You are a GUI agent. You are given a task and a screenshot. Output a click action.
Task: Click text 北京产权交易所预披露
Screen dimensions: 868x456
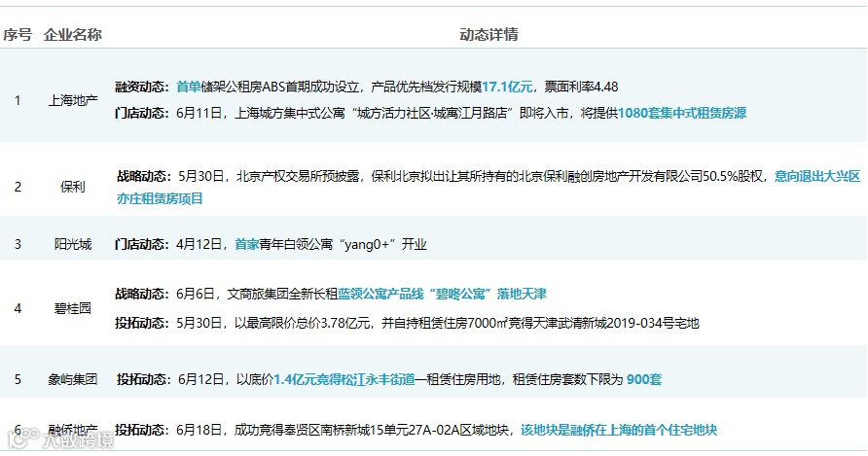pos(298,177)
